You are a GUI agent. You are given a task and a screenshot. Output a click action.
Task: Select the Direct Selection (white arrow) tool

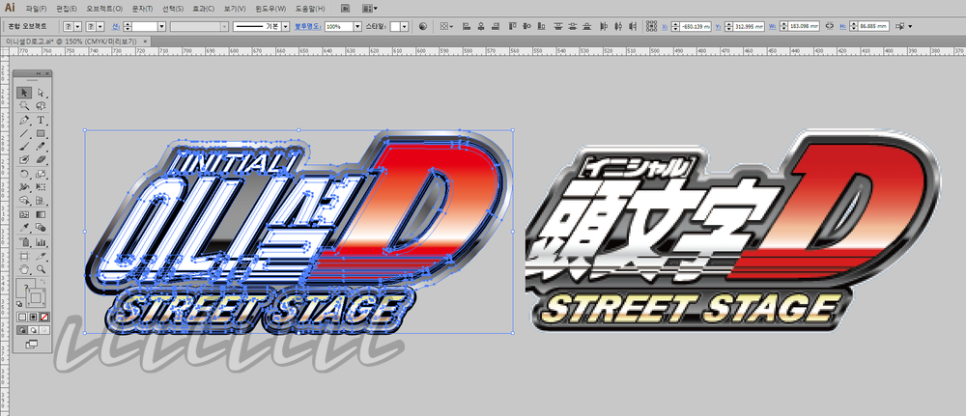tap(41, 92)
